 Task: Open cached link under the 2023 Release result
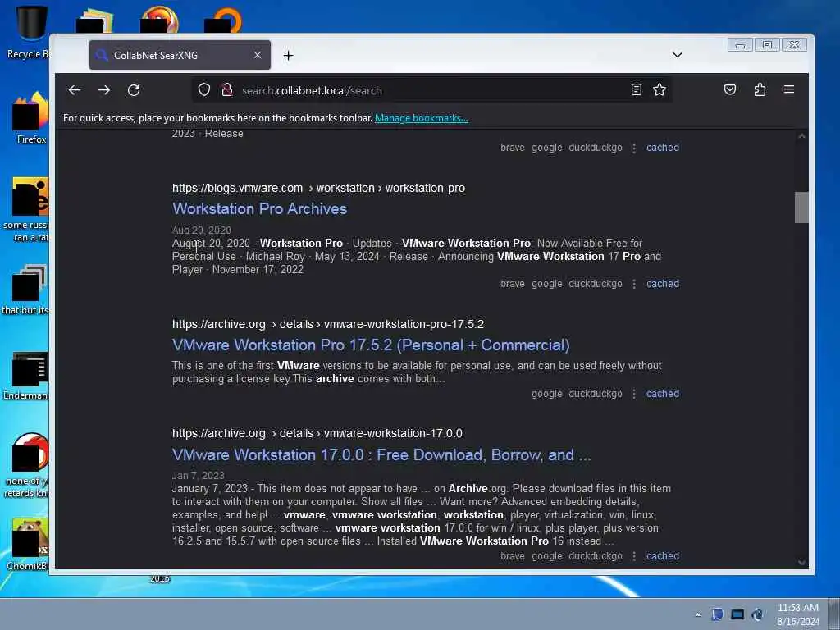pos(663,148)
